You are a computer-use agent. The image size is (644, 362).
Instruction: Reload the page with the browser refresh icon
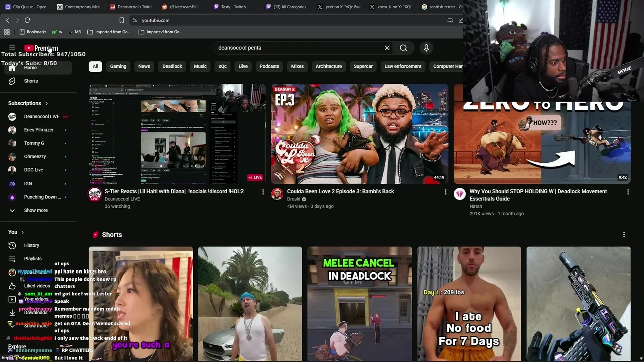coord(27,20)
